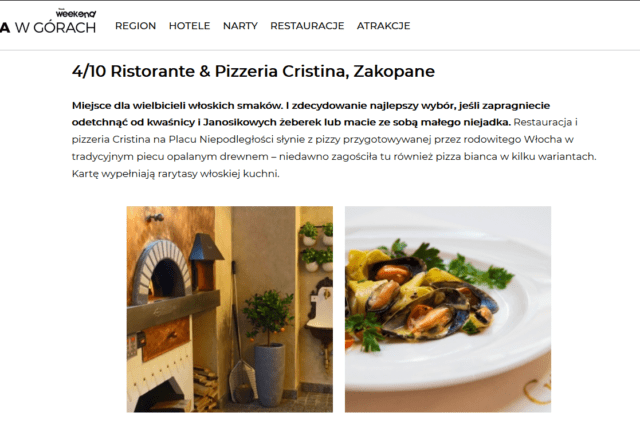
Task: Click the word Zakopane in the heading
Action: click(394, 71)
